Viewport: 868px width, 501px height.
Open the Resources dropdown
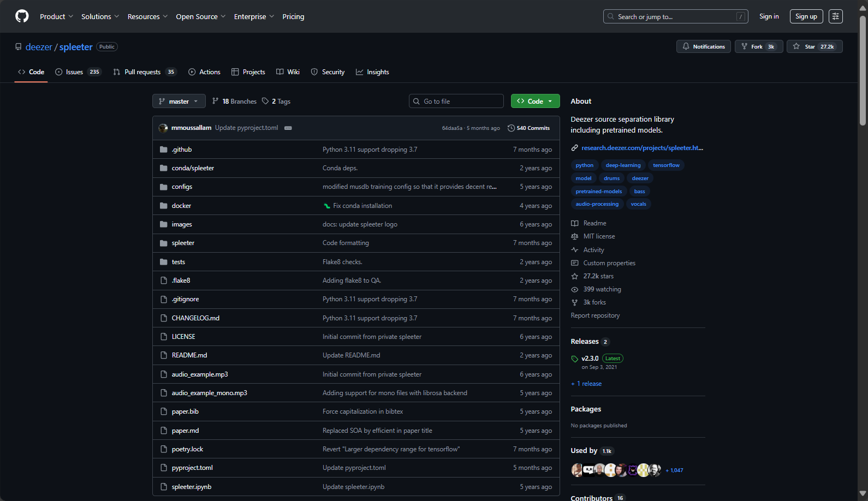[147, 16]
